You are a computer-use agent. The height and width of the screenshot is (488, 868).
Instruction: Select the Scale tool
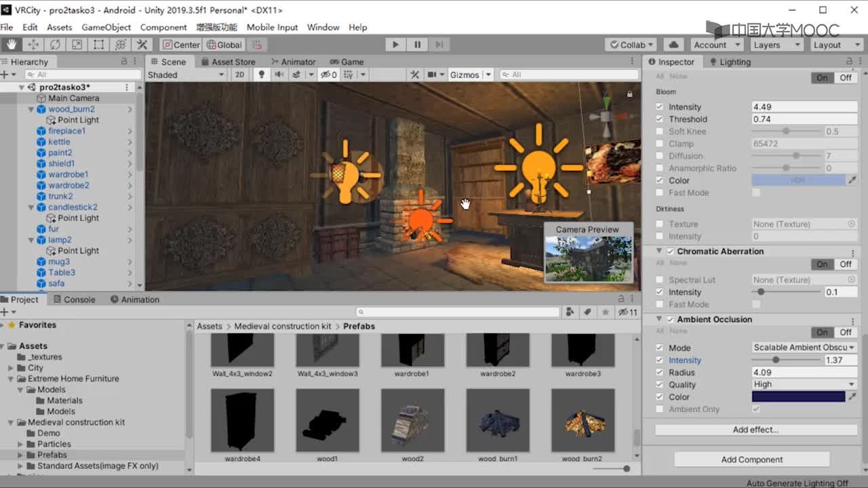[x=77, y=45]
